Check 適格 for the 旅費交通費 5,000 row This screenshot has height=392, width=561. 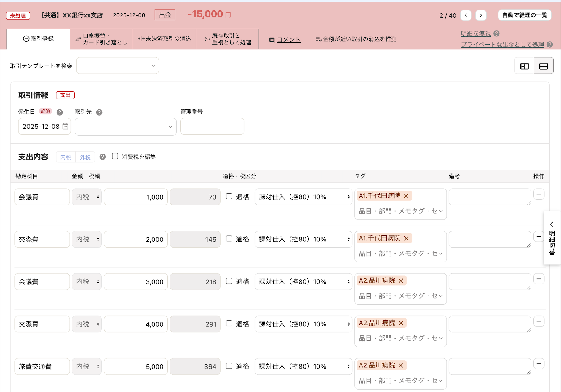coord(229,366)
